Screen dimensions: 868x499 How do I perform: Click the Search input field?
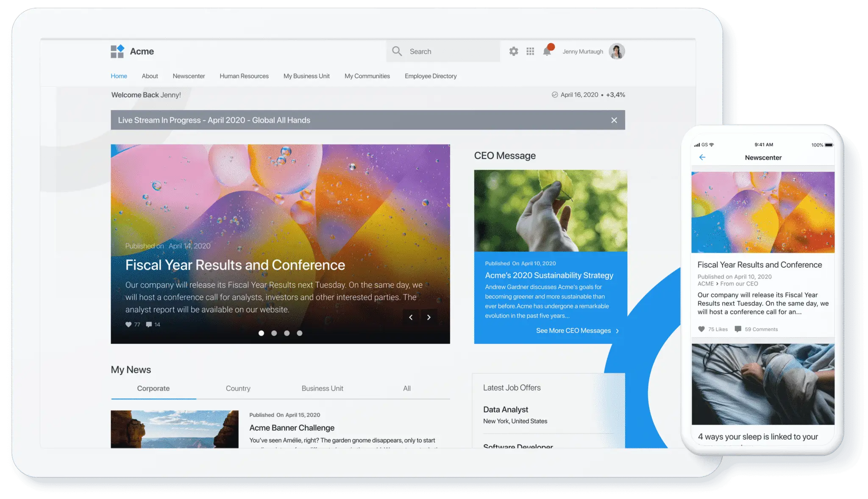coord(443,51)
